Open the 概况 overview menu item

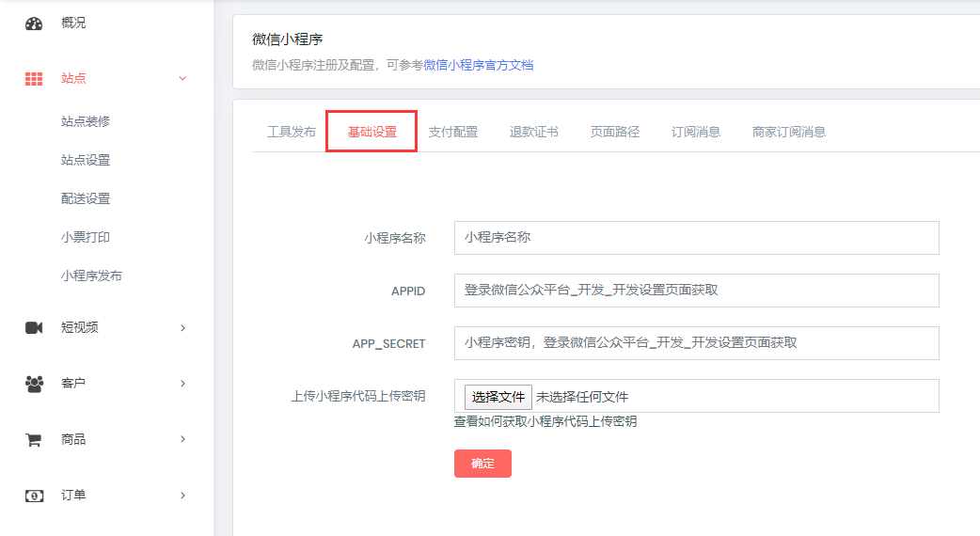[73, 24]
